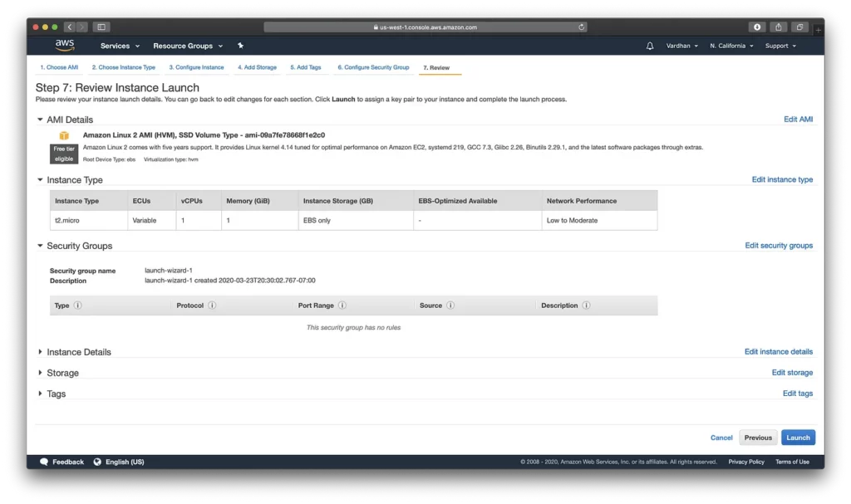Go to step 5 Add Tags tab
The image size is (851, 504).
(x=306, y=67)
